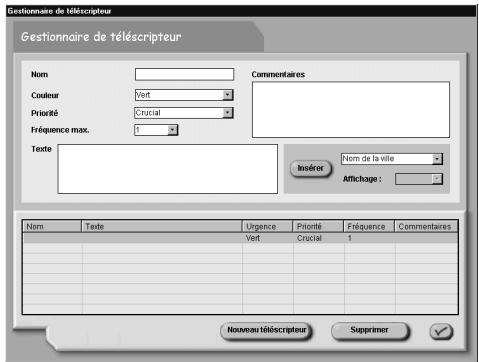Click the Nom column header
Image resolution: width=479 pixels, height=362 pixels.
point(52,227)
